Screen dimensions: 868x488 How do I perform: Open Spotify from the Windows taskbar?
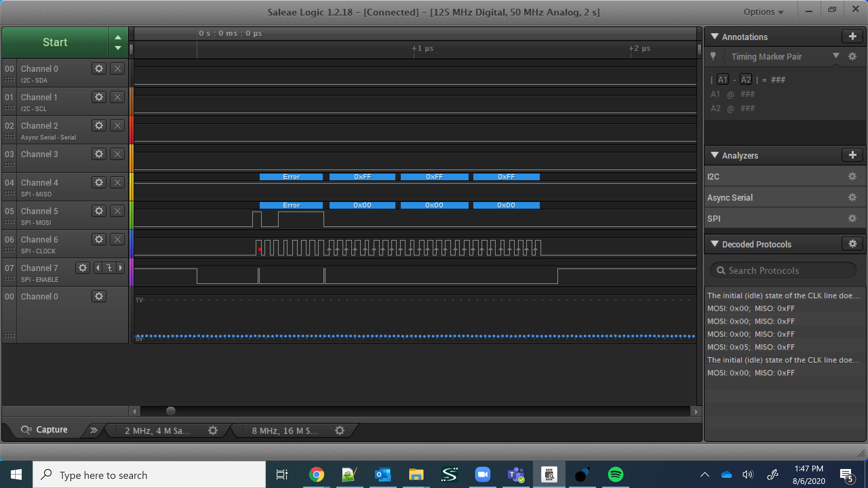615,474
